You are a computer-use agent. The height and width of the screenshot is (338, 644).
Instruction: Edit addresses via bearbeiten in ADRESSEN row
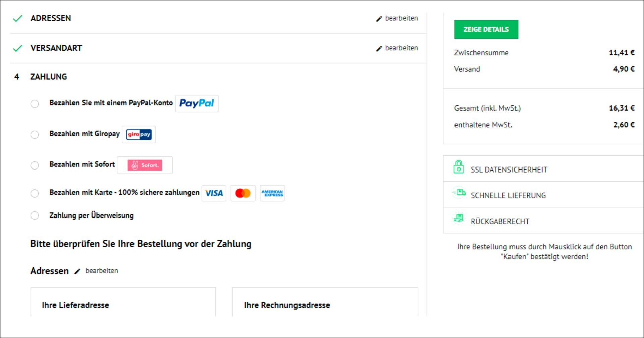click(397, 18)
